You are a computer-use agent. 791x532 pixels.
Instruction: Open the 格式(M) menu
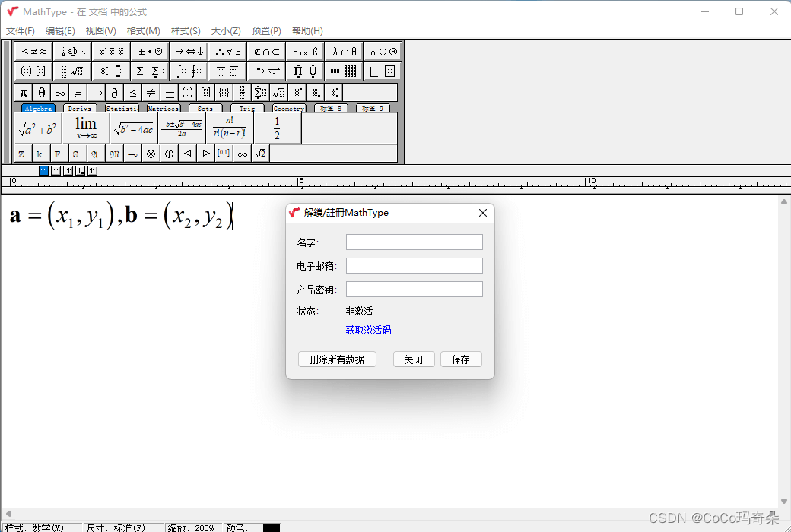pyautogui.click(x=143, y=30)
